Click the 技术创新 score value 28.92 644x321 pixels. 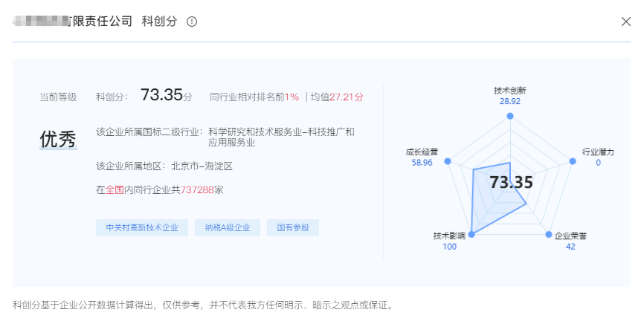(x=509, y=101)
